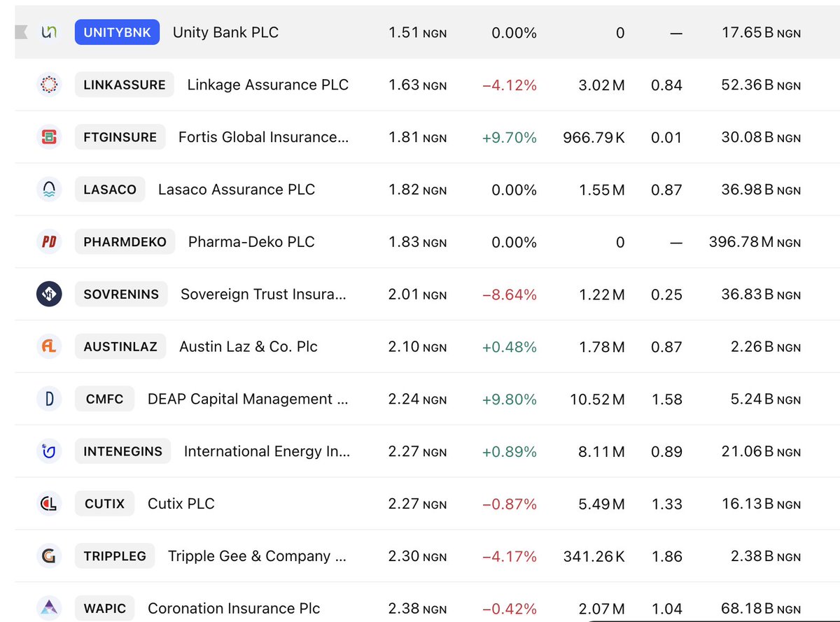
Task: Click the −4.17% change value
Action: 510,557
